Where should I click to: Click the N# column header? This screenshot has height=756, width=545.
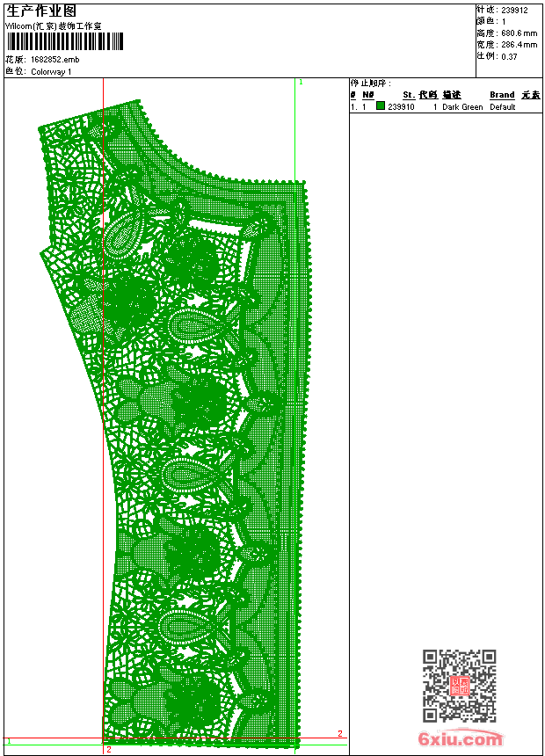(x=368, y=95)
